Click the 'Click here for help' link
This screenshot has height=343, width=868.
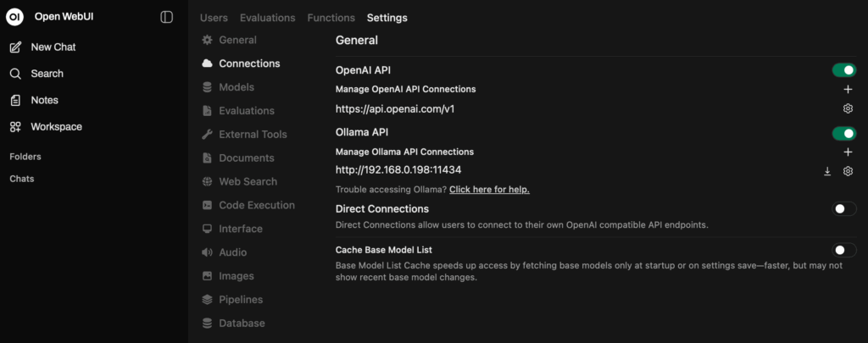tap(489, 190)
